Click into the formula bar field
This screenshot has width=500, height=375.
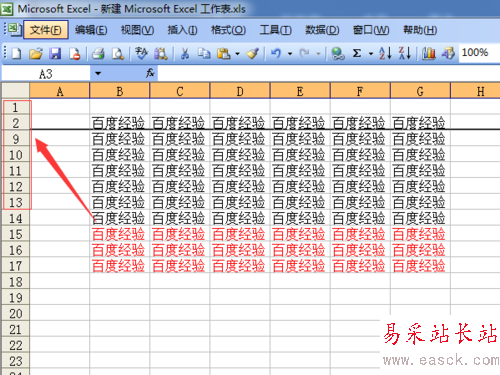[x=329, y=73]
